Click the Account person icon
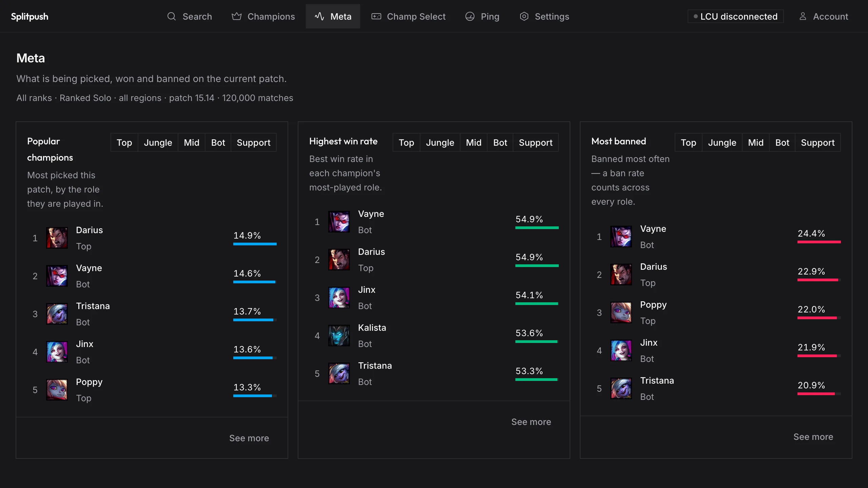The width and height of the screenshot is (868, 488). (803, 16)
